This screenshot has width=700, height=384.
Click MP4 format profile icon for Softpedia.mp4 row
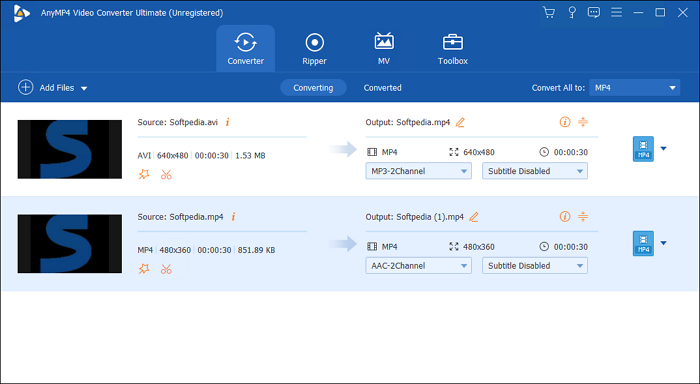[x=643, y=243]
